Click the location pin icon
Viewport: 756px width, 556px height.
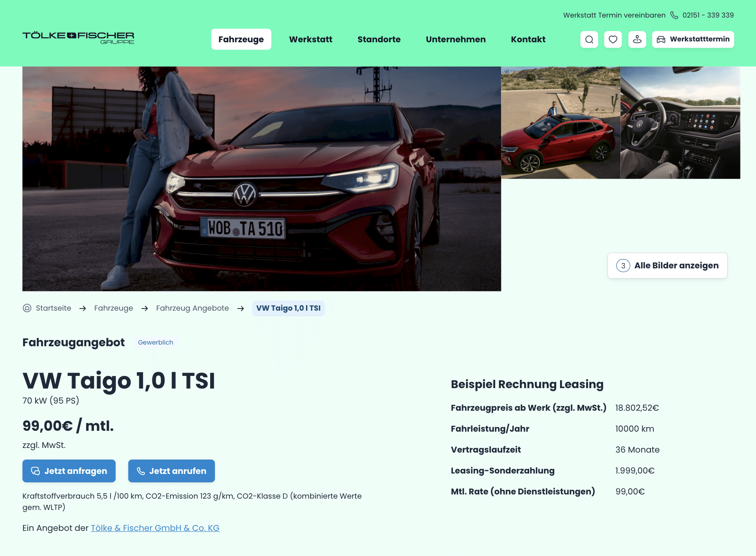637,39
